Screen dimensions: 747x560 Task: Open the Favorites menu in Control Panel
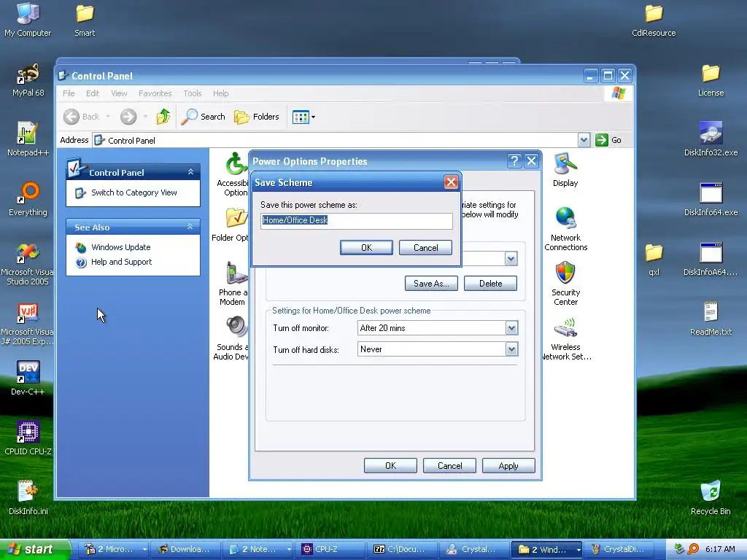155,93
